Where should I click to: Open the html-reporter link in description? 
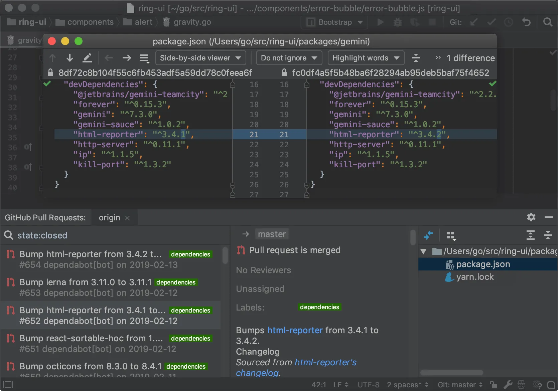coord(295,330)
